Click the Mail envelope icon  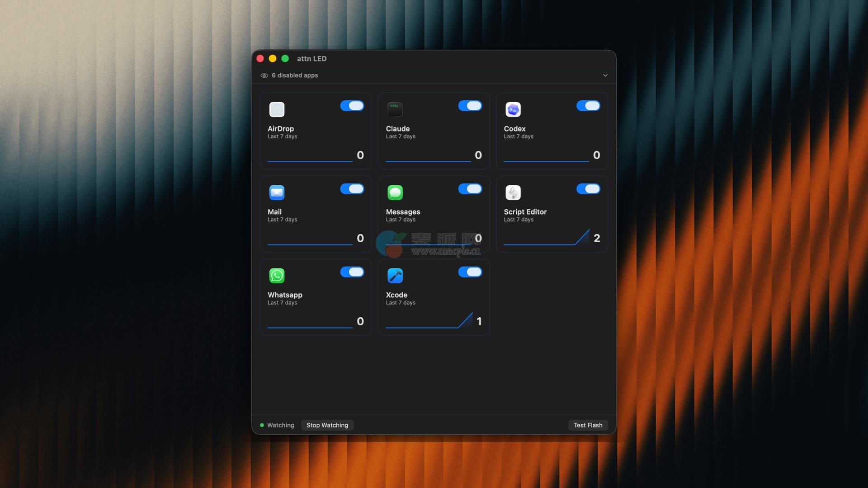click(277, 192)
